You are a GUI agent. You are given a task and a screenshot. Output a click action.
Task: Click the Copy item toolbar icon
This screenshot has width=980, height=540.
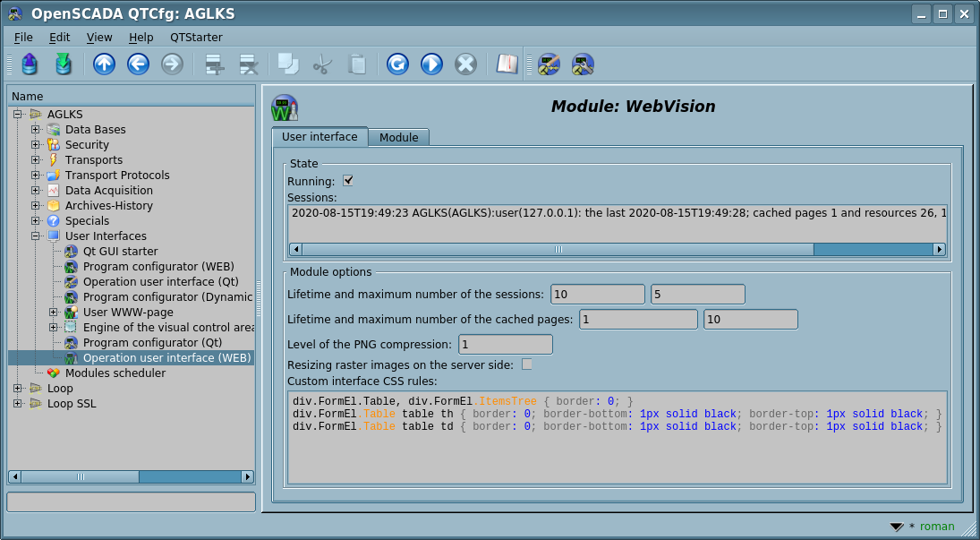(x=288, y=64)
